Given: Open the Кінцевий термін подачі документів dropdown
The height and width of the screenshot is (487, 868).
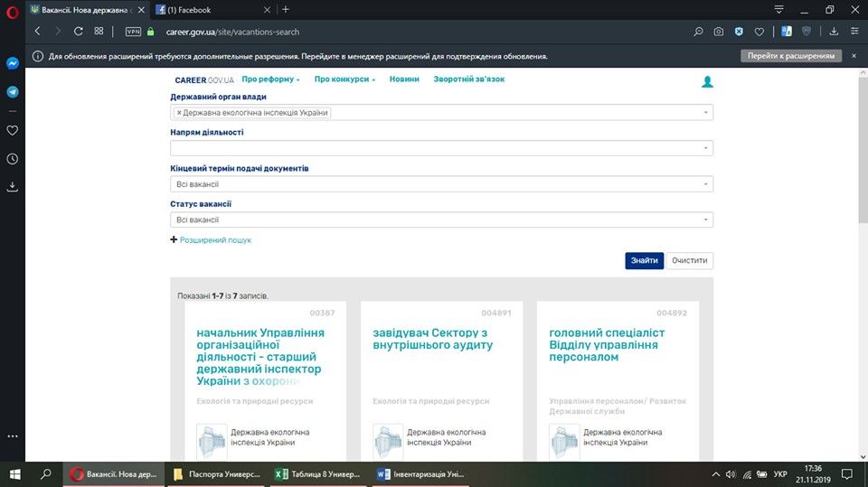Looking at the screenshot, I should (441, 184).
